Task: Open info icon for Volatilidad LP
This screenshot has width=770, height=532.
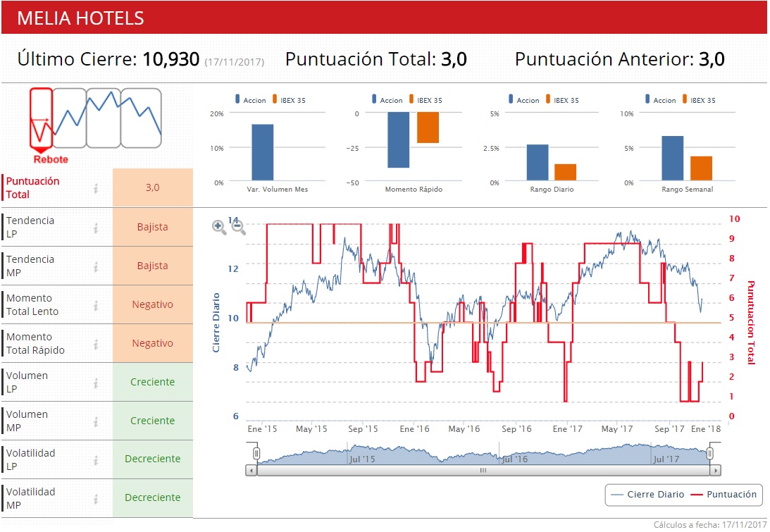Action: [97, 460]
